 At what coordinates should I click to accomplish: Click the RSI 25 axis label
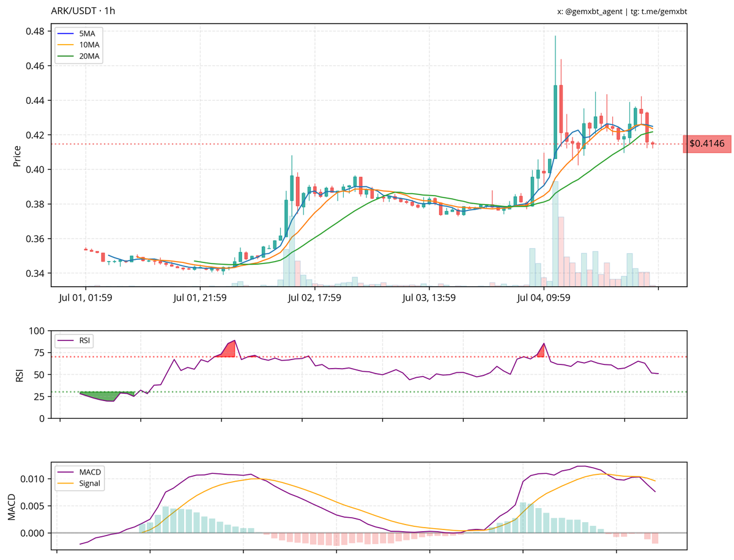pyautogui.click(x=40, y=397)
